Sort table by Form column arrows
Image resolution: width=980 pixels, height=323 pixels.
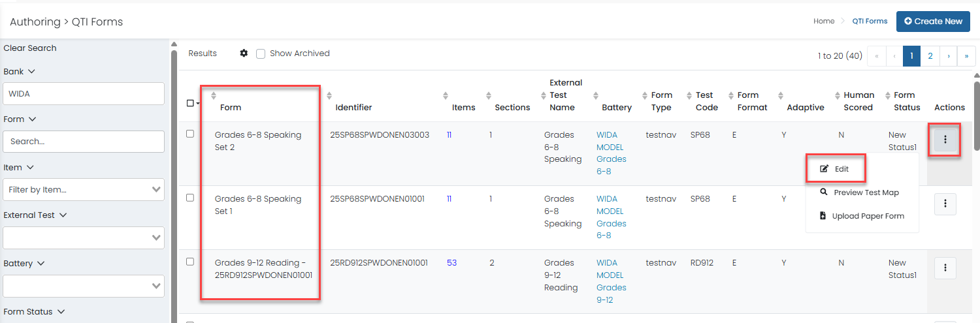pyautogui.click(x=214, y=96)
